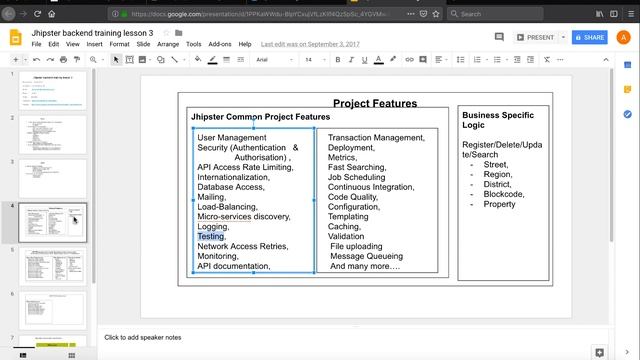Insert a link with link icon
Screen dimensions: 640x360
click(409, 60)
